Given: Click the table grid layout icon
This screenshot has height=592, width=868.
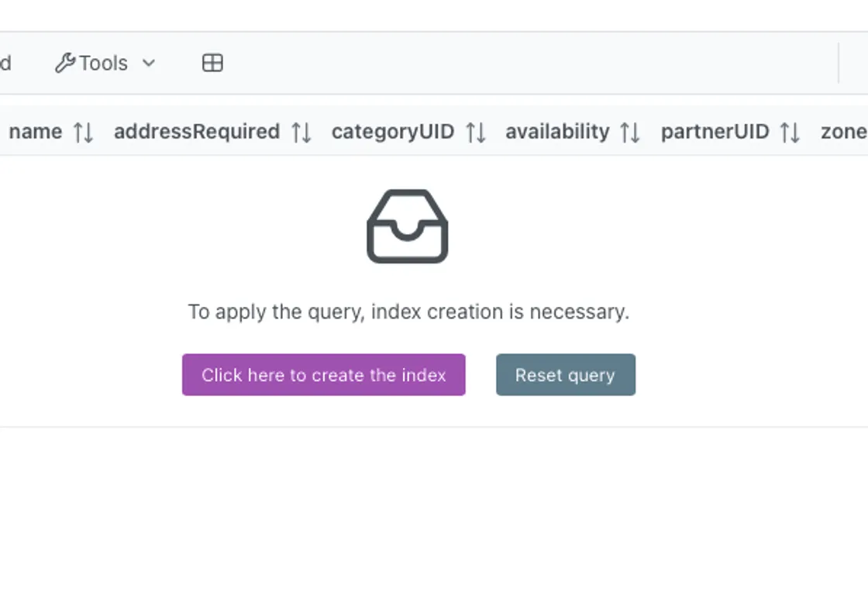Looking at the screenshot, I should pos(212,63).
